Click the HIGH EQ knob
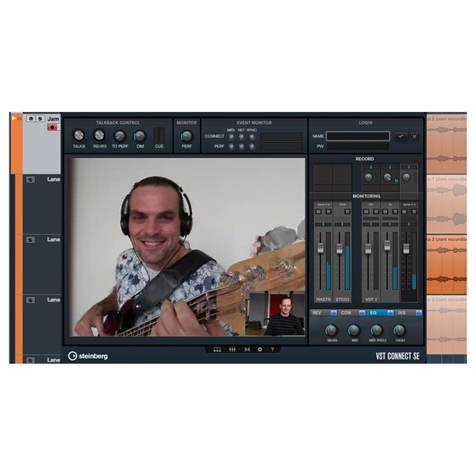 tap(400, 330)
